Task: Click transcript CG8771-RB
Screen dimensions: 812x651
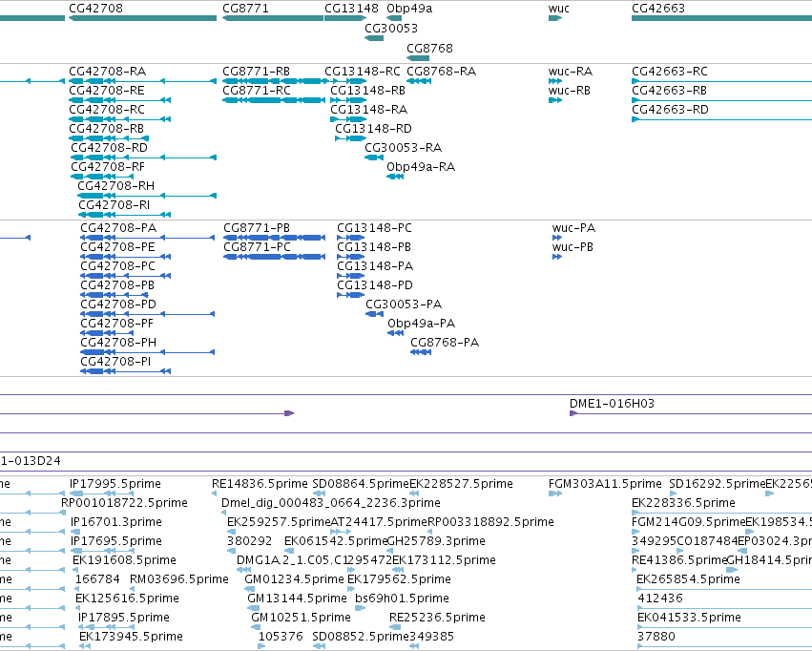Action: click(x=257, y=72)
